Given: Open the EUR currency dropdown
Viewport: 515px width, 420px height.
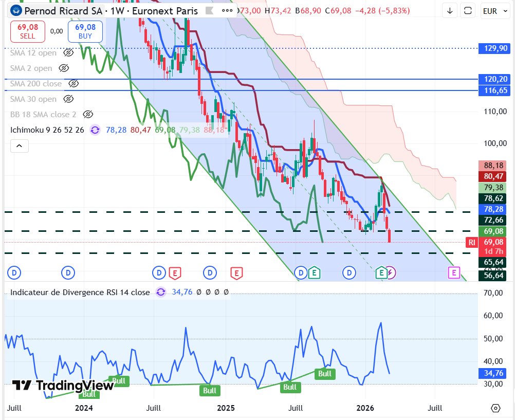Looking at the screenshot, I should [x=493, y=11].
